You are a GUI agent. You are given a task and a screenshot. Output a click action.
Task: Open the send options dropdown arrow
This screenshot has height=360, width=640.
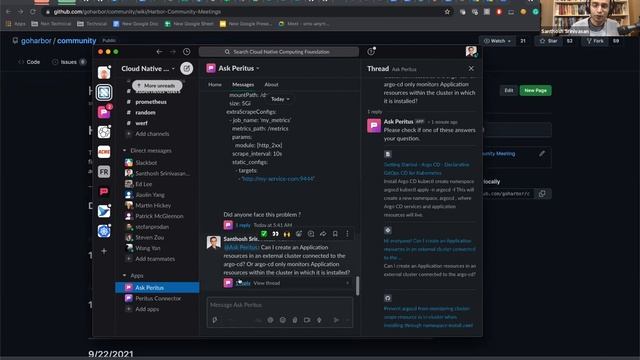tap(347, 320)
